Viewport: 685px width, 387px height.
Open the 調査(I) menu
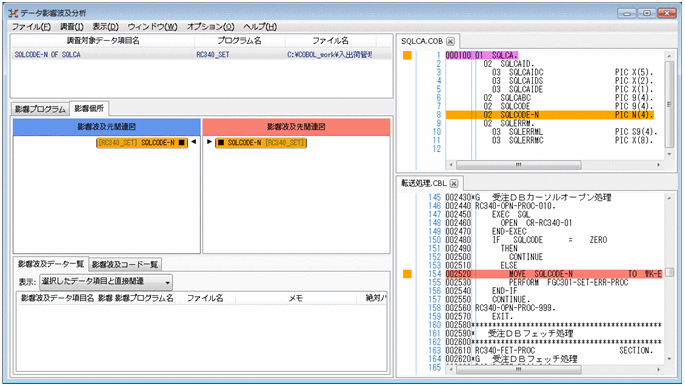point(72,27)
